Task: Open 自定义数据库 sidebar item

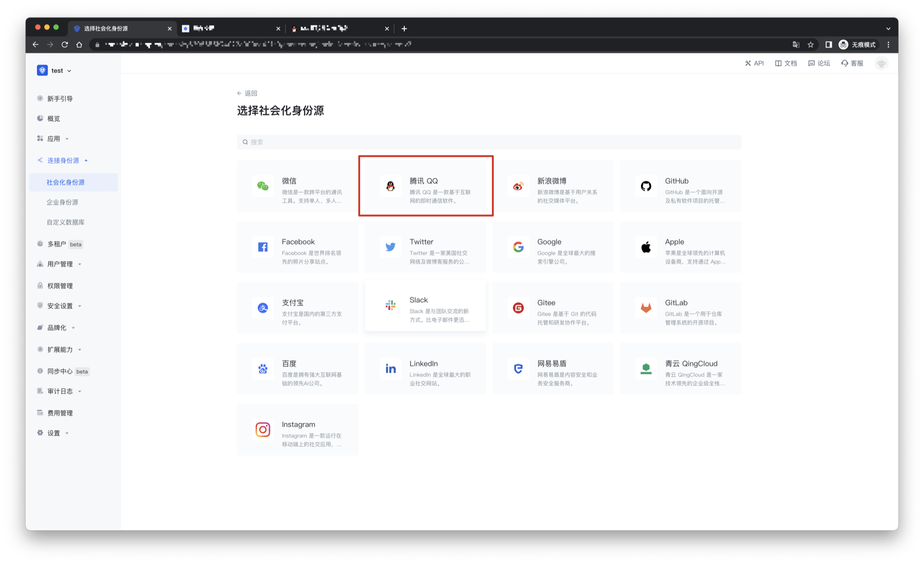Action: pyautogui.click(x=65, y=222)
